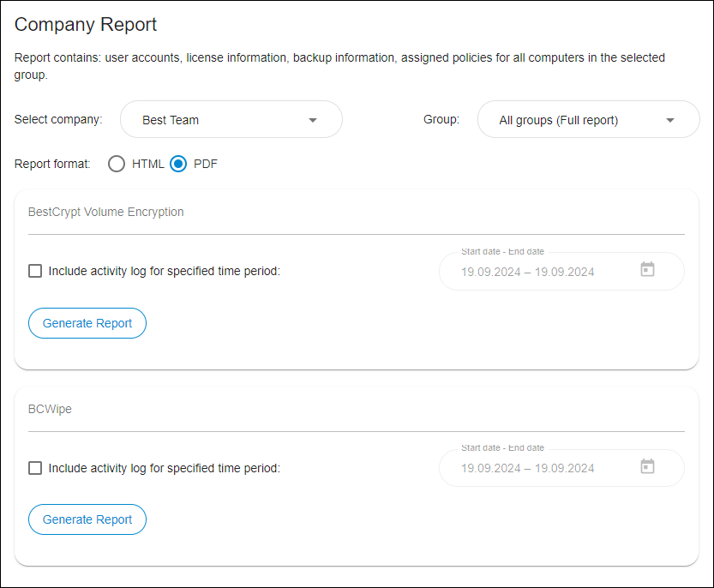The width and height of the screenshot is (714, 588).
Task: Click the Select company dropdown arrow
Action: pos(312,120)
